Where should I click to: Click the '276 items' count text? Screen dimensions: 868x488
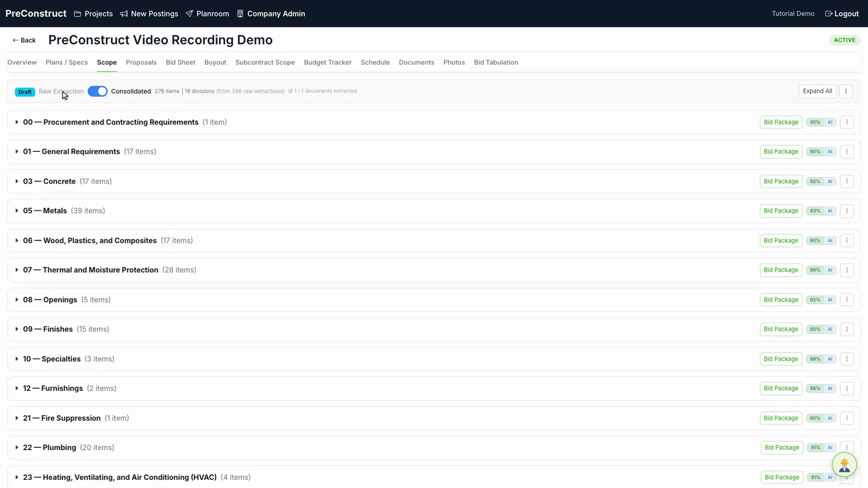coord(167,91)
